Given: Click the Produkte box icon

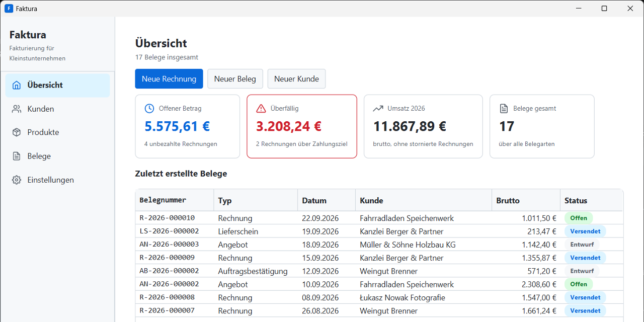Looking at the screenshot, I should point(17,132).
